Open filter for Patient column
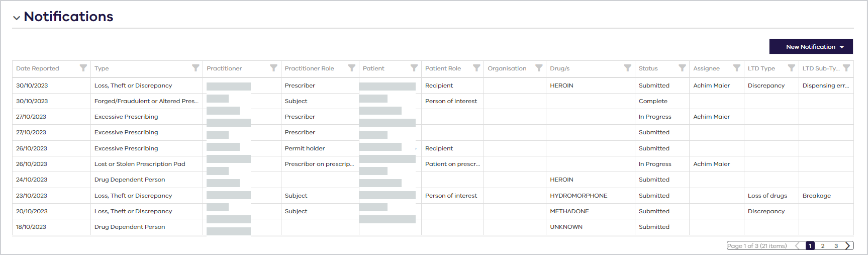 point(414,68)
